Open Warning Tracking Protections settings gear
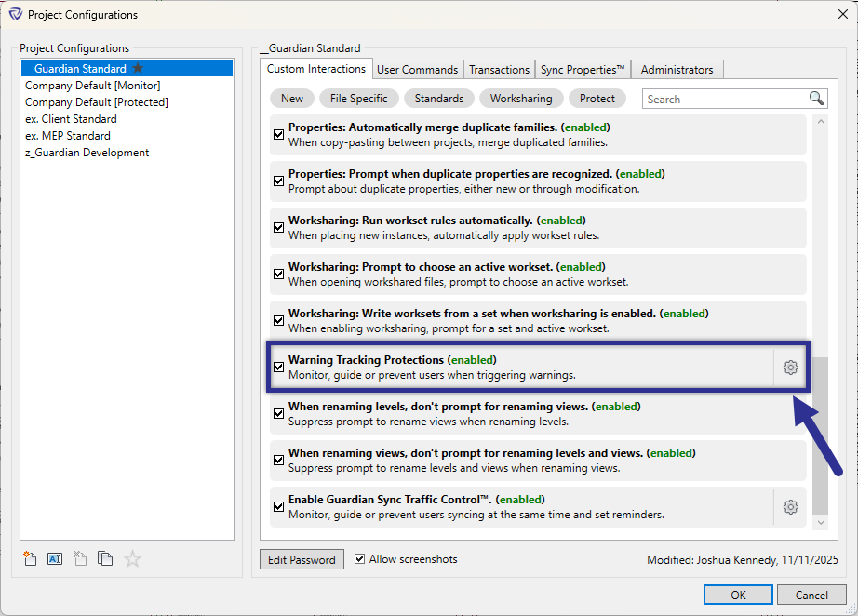This screenshot has width=858, height=616. [x=790, y=368]
